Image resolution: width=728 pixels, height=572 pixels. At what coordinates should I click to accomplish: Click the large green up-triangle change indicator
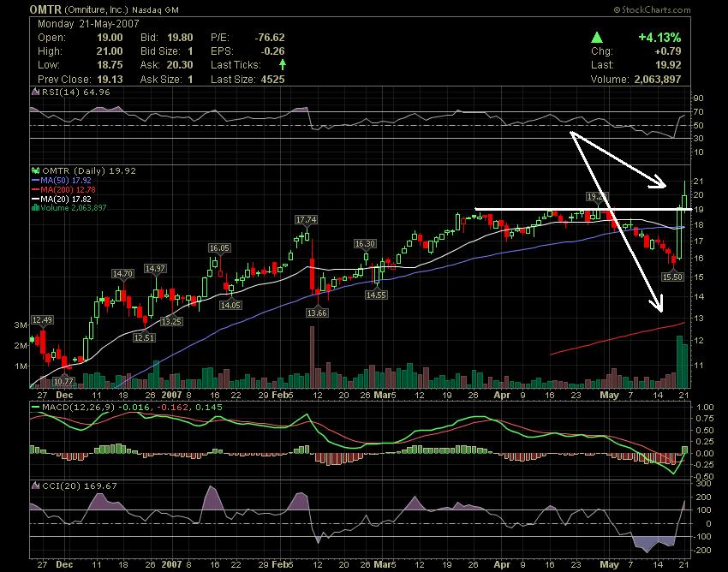click(597, 37)
